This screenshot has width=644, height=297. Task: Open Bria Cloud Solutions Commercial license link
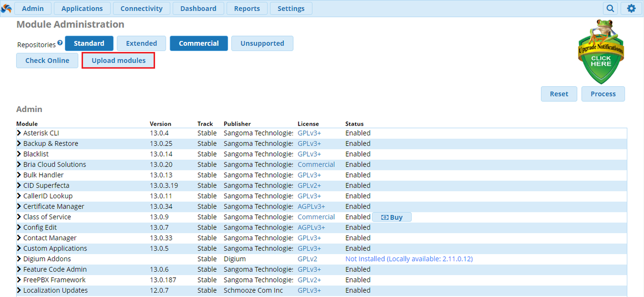point(316,165)
